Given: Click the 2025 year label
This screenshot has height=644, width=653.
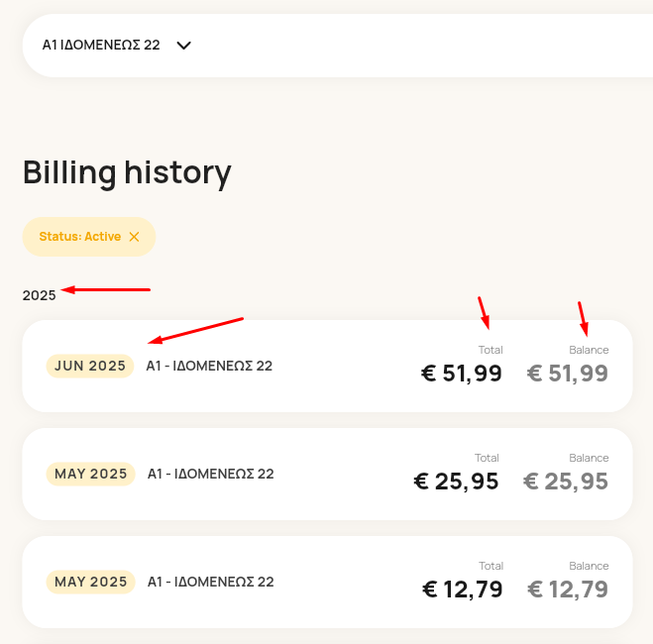Looking at the screenshot, I should (40, 295).
